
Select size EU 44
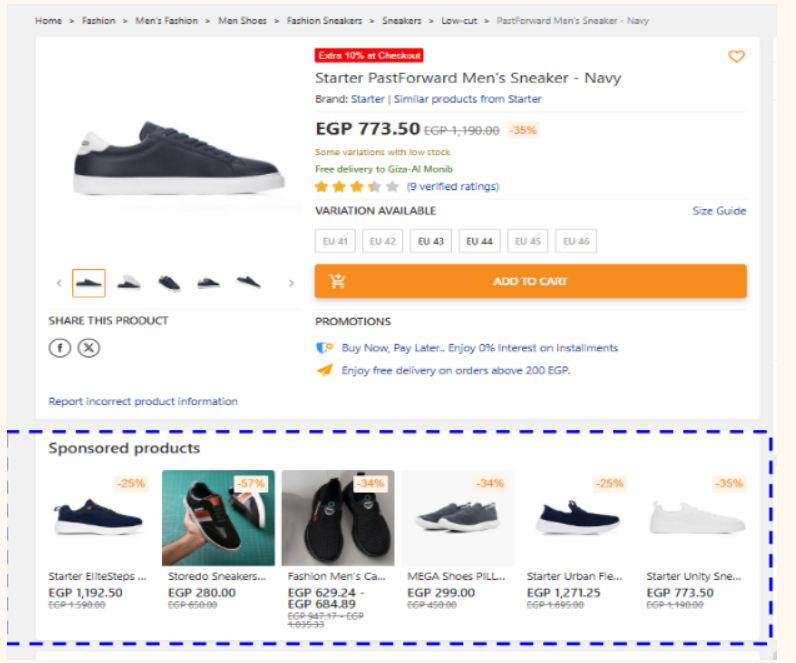click(479, 241)
